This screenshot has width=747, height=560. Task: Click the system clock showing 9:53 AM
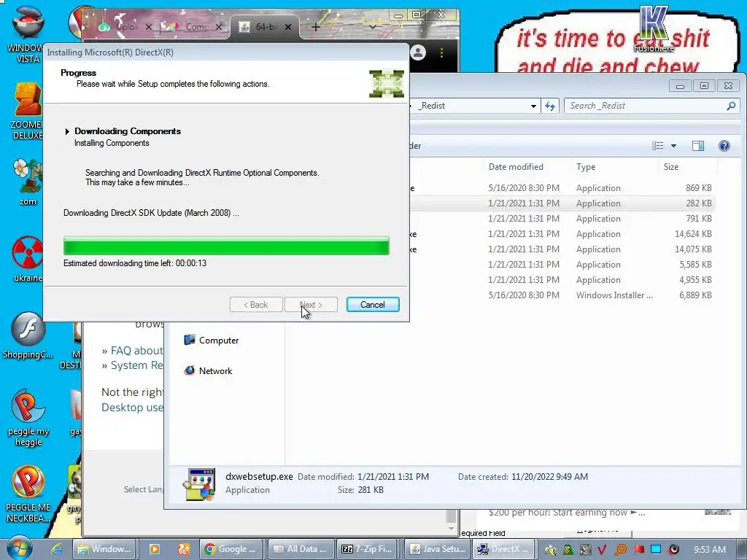pyautogui.click(x=709, y=550)
